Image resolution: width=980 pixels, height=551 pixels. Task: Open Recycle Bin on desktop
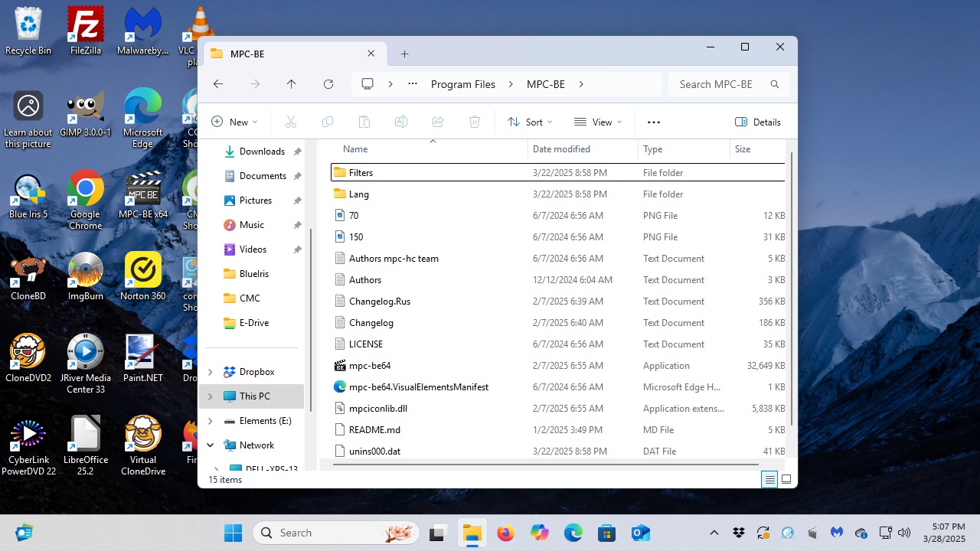click(28, 31)
